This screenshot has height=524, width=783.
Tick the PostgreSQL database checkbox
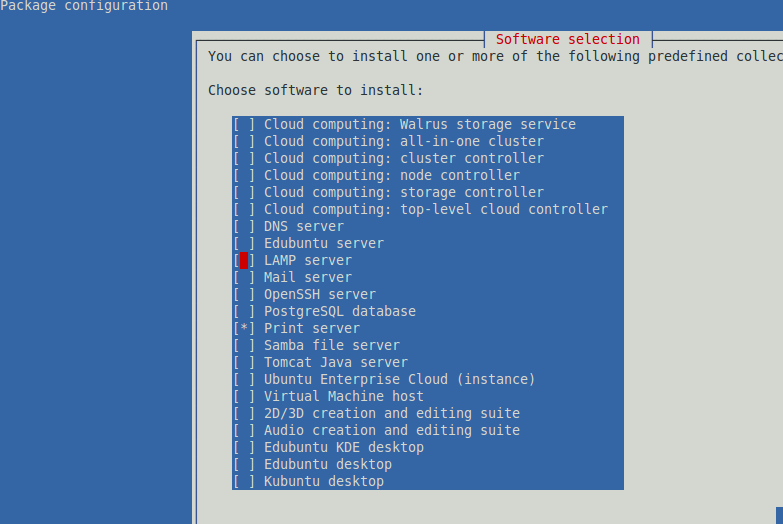coord(244,311)
